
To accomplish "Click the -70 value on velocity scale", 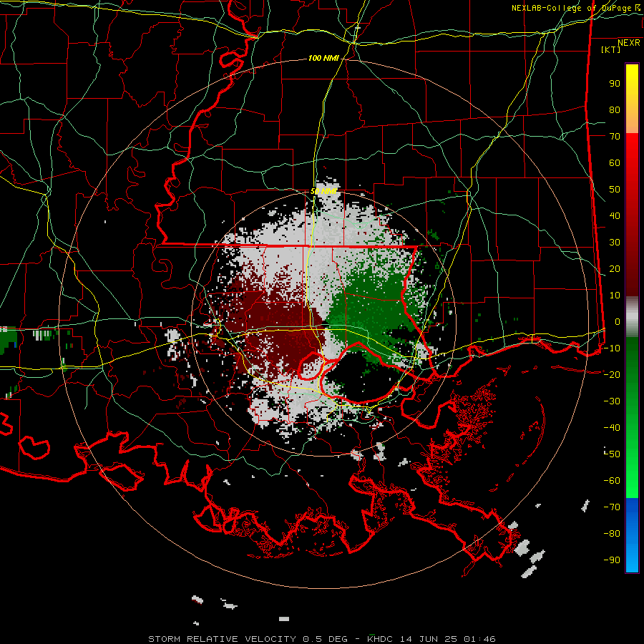I will [612, 507].
